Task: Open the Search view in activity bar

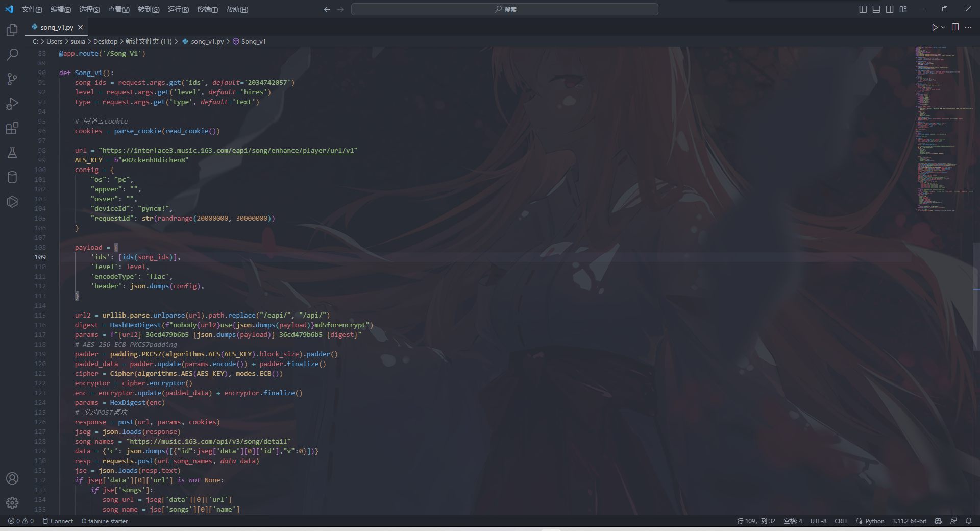Action: pyautogui.click(x=12, y=55)
